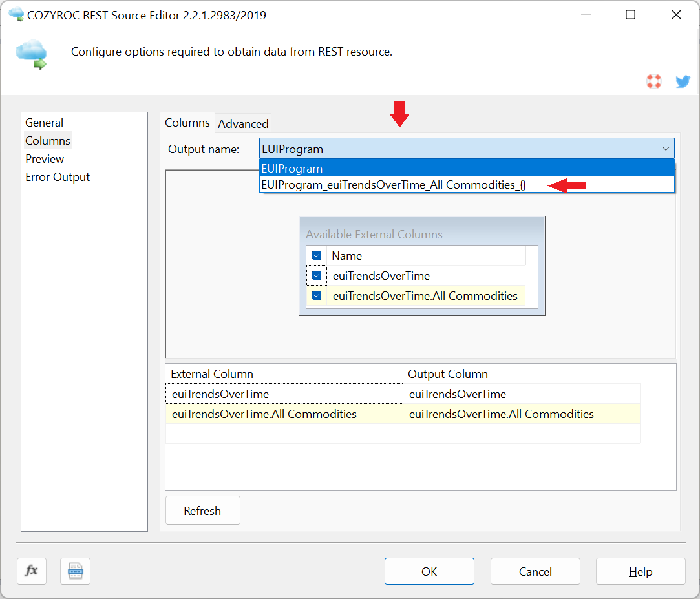The height and width of the screenshot is (599, 700).
Task: Open the Columns page in sidebar
Action: click(48, 141)
